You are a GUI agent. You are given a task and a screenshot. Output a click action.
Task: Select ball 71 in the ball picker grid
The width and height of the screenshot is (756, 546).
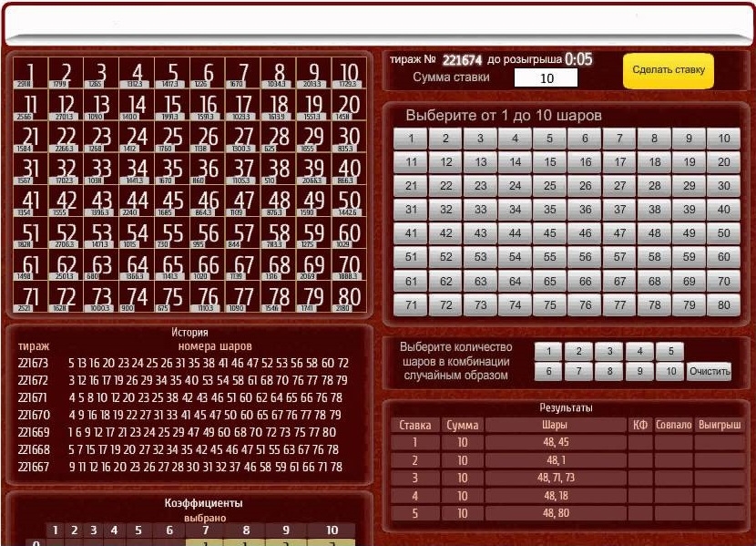pos(411,304)
